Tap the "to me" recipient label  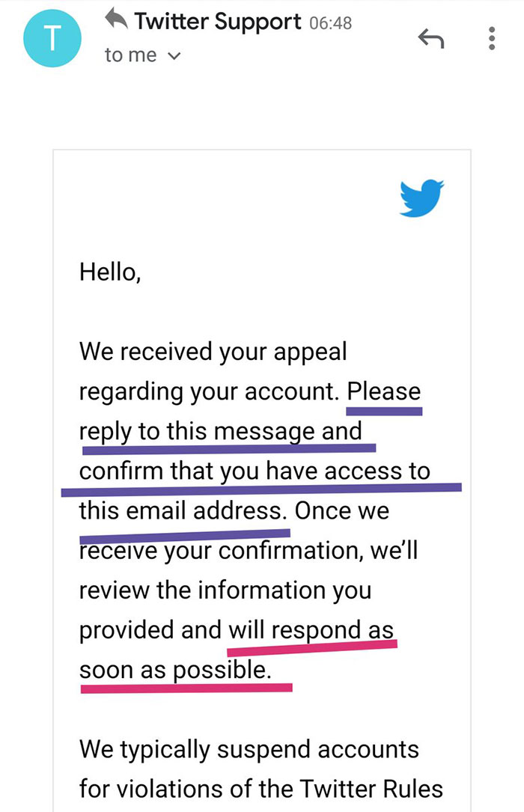[130, 55]
